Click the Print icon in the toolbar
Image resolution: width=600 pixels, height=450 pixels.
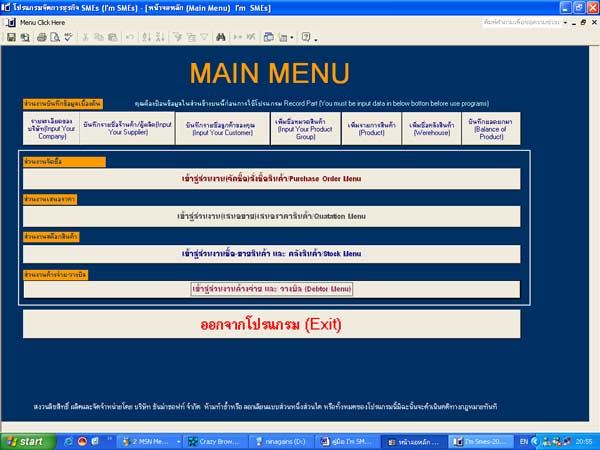coord(41,37)
